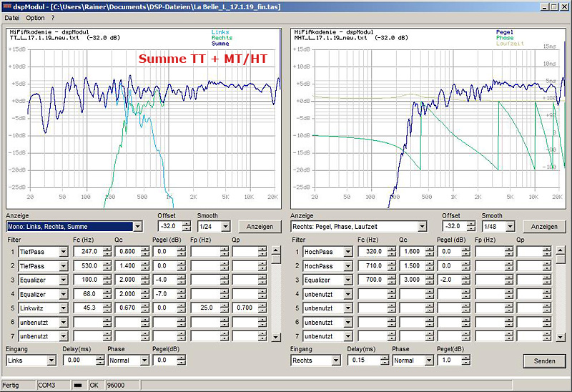Open the Smooth dropdown showing 1/48
The image size is (572, 392).
coord(510,227)
